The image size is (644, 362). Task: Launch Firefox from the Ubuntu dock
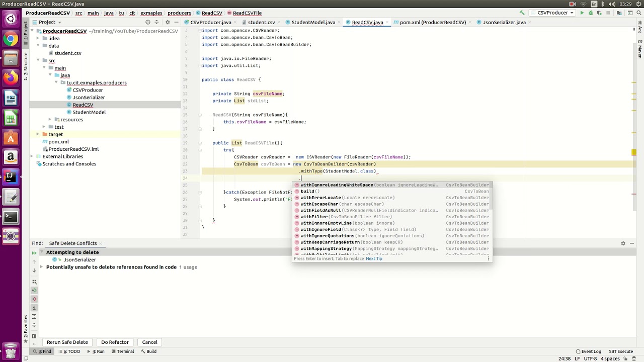pos(11,78)
